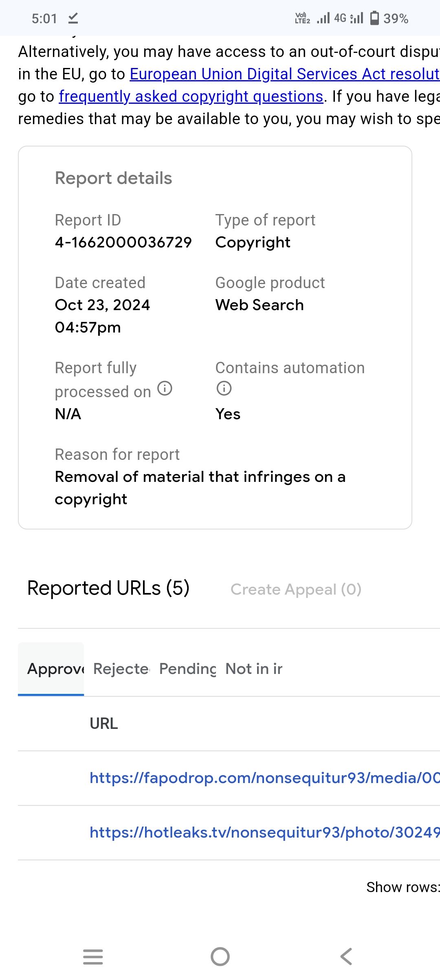Open the fapodrop.com reported URL
Image resolution: width=440 pixels, height=980 pixels.
point(265,778)
